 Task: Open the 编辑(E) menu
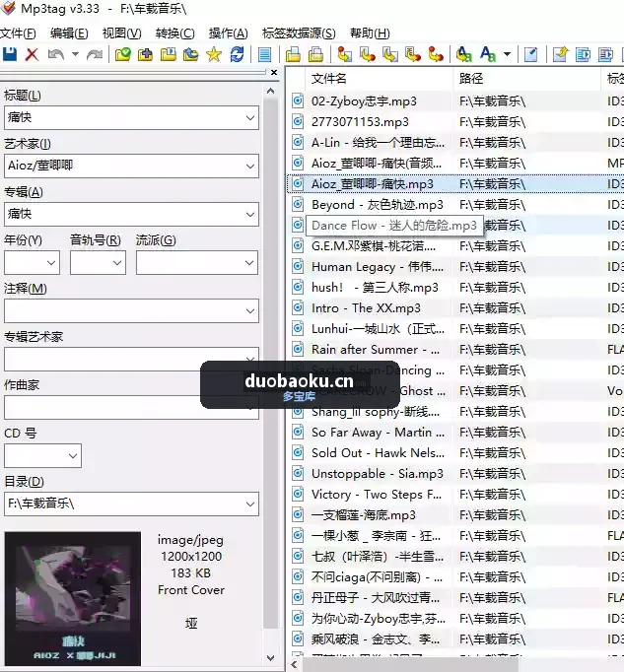point(69,33)
